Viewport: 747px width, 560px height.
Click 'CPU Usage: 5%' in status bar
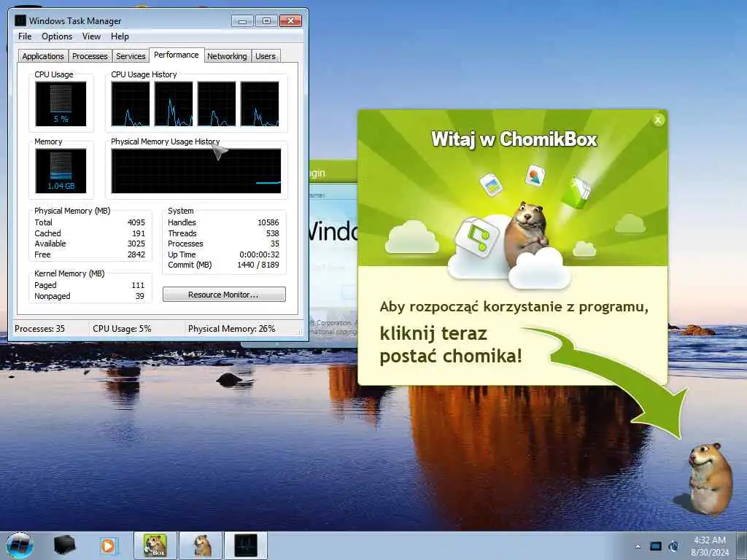click(122, 329)
